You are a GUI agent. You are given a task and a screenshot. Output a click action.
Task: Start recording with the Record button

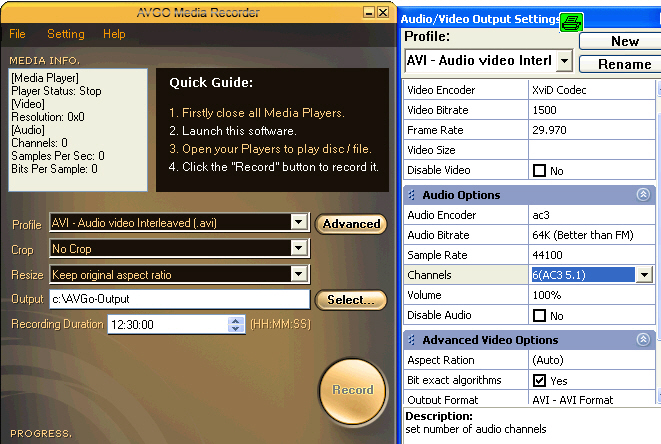tap(353, 390)
